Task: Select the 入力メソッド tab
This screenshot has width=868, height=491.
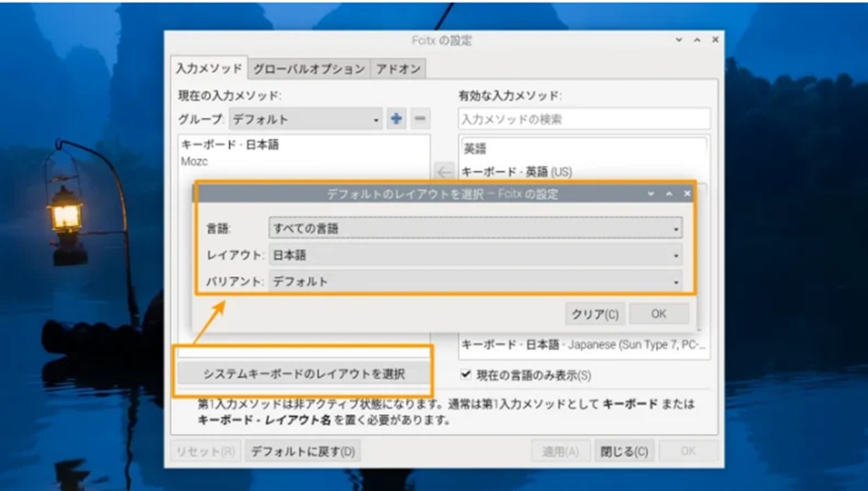Action: (x=209, y=69)
